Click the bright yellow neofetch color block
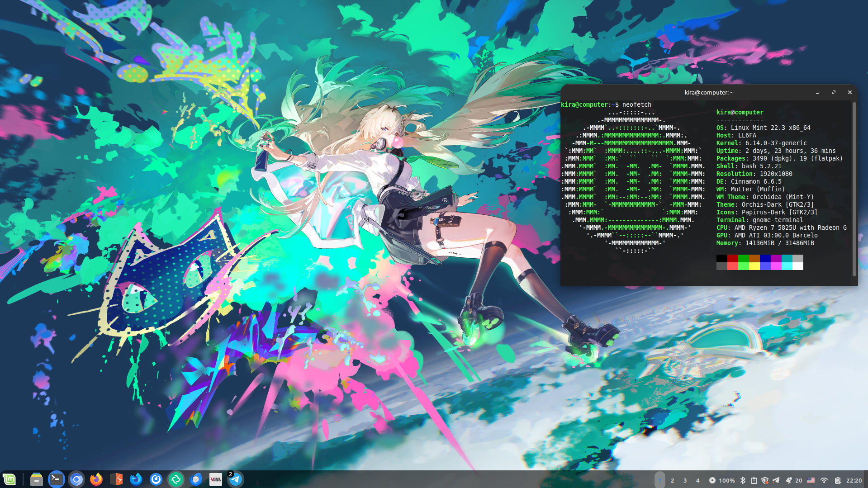 pyautogui.click(x=754, y=266)
